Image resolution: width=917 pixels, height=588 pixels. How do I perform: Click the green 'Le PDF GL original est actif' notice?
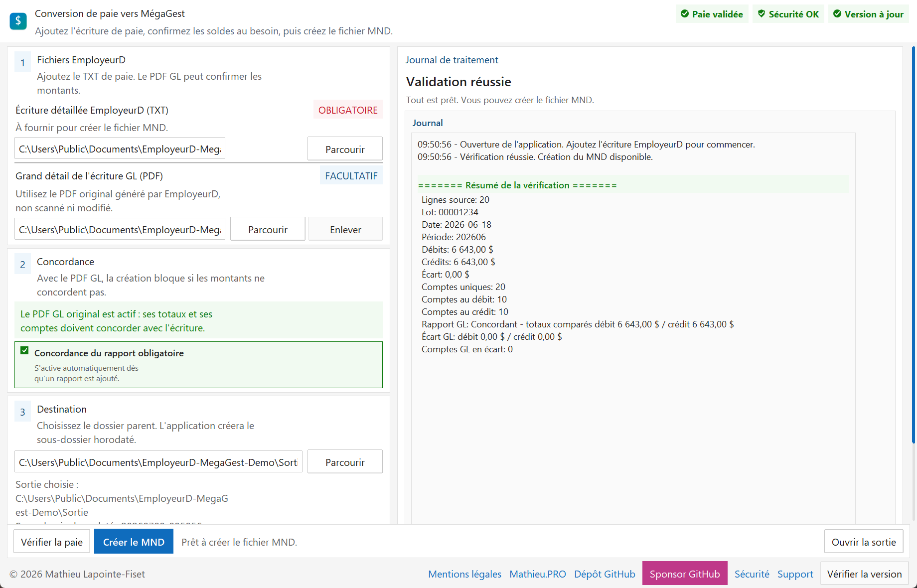pyautogui.click(x=198, y=321)
